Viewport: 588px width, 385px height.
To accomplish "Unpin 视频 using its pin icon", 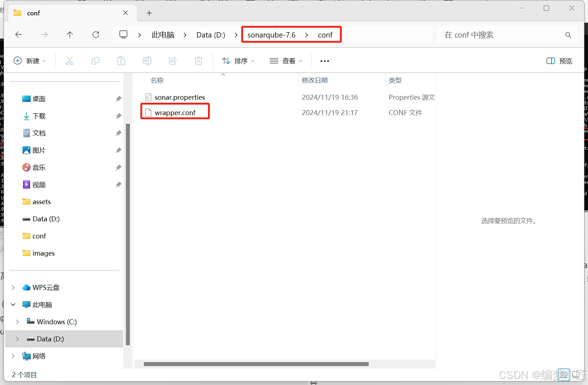I will [x=118, y=184].
